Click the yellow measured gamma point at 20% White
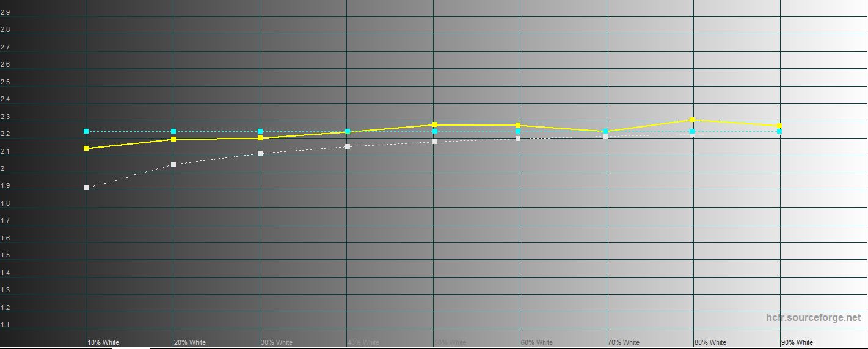Screen dimensions: 868x349 [173, 139]
